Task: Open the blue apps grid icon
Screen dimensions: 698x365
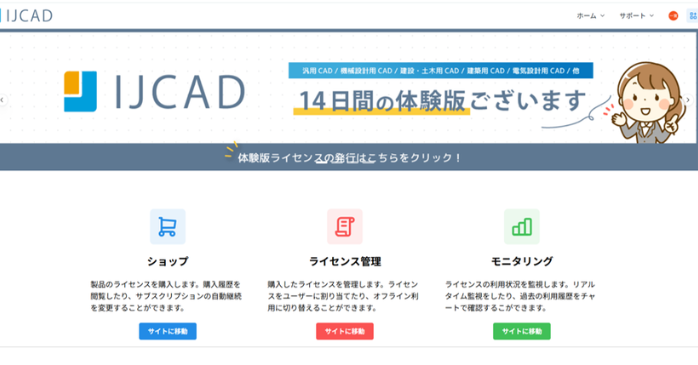Action: pos(693,16)
